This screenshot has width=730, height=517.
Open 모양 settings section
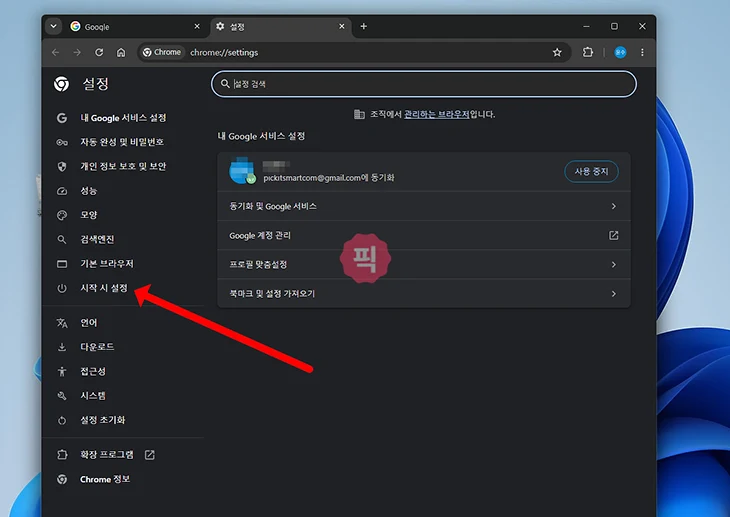[x=88, y=215]
